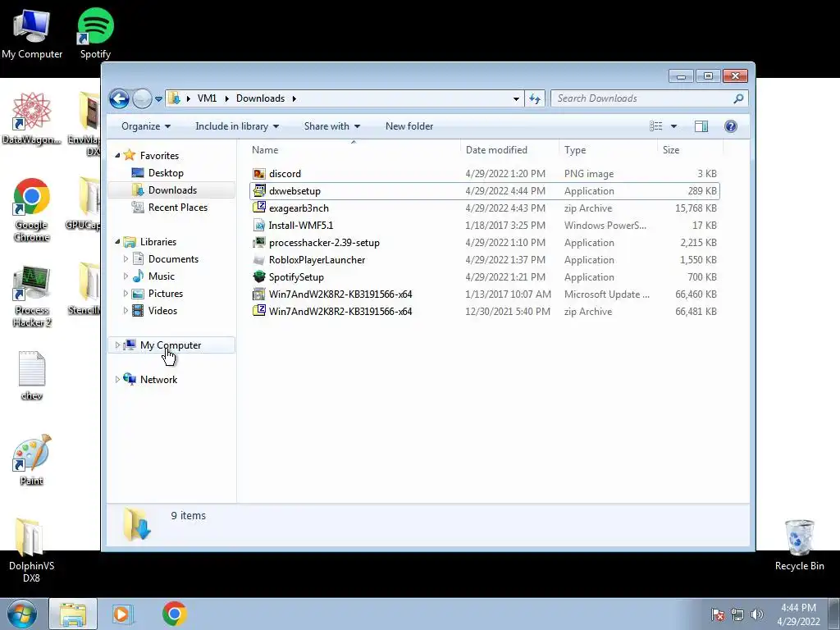
Task: Click the refresh button beside address bar
Action: [x=535, y=98]
